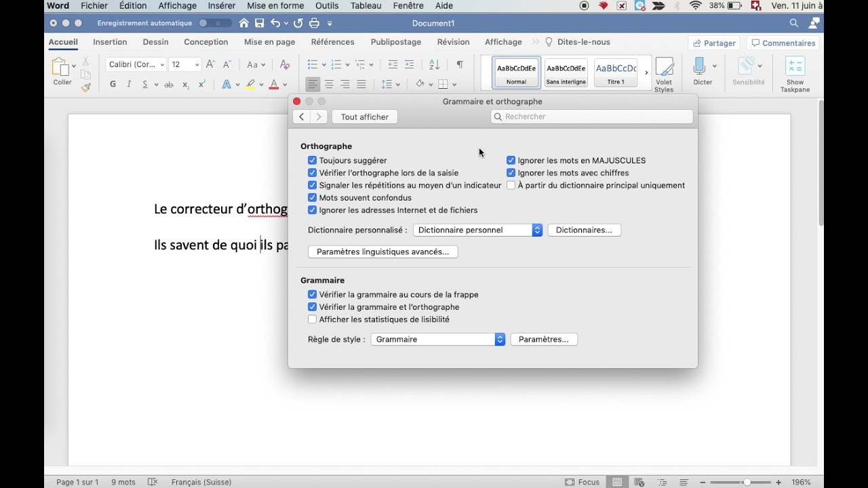Check À partir du dictionnaire principal uniquement
Screen dimensions: 868x488
click(x=511, y=185)
